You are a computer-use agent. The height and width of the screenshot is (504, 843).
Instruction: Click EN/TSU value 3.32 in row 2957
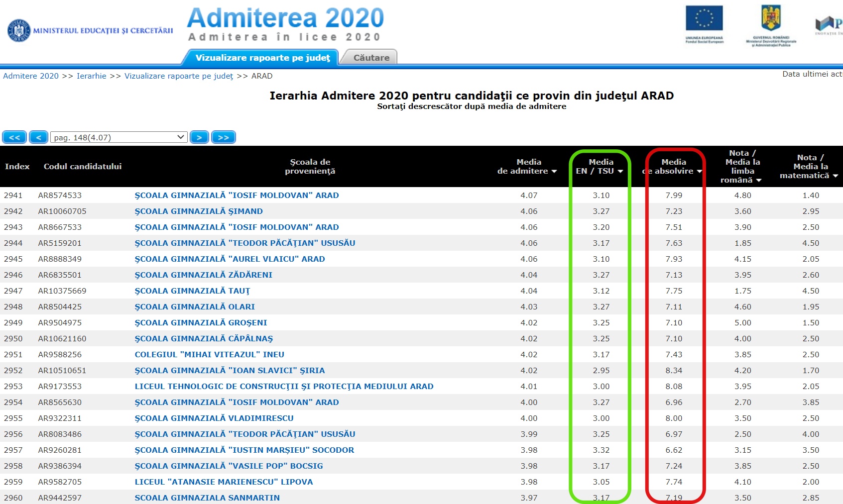tap(601, 450)
